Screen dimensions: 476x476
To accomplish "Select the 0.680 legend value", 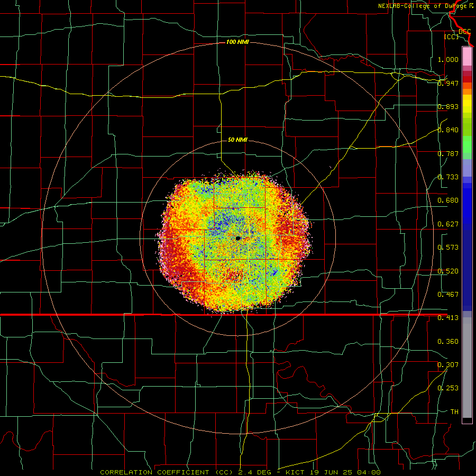I will click(x=448, y=200).
